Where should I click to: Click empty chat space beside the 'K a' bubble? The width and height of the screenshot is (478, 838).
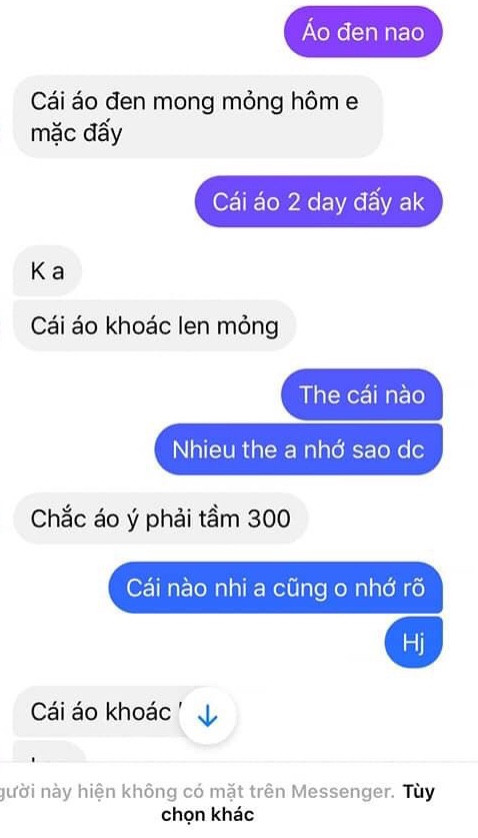click(267, 271)
